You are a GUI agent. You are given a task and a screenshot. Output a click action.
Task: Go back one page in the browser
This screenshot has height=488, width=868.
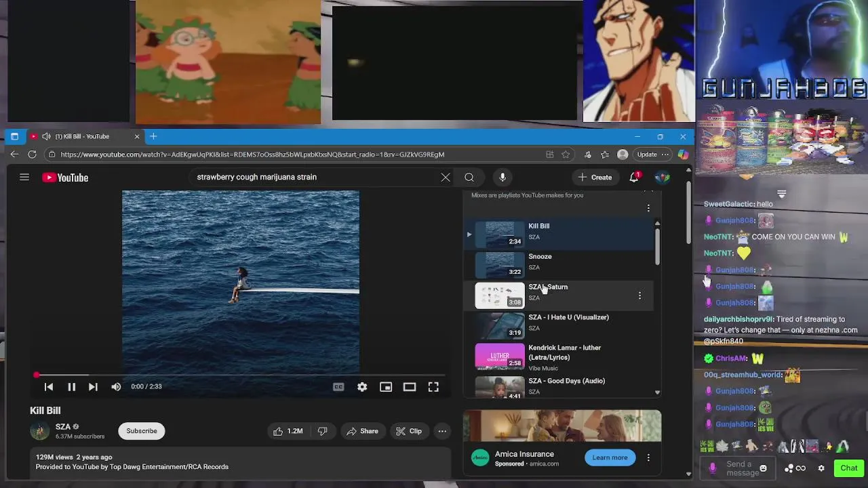(14, 155)
